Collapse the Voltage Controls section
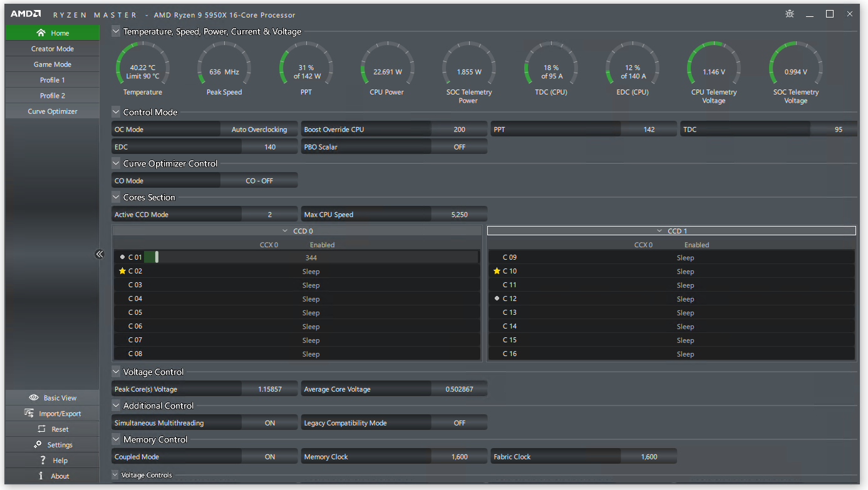The image size is (868, 490). pyautogui.click(x=115, y=474)
